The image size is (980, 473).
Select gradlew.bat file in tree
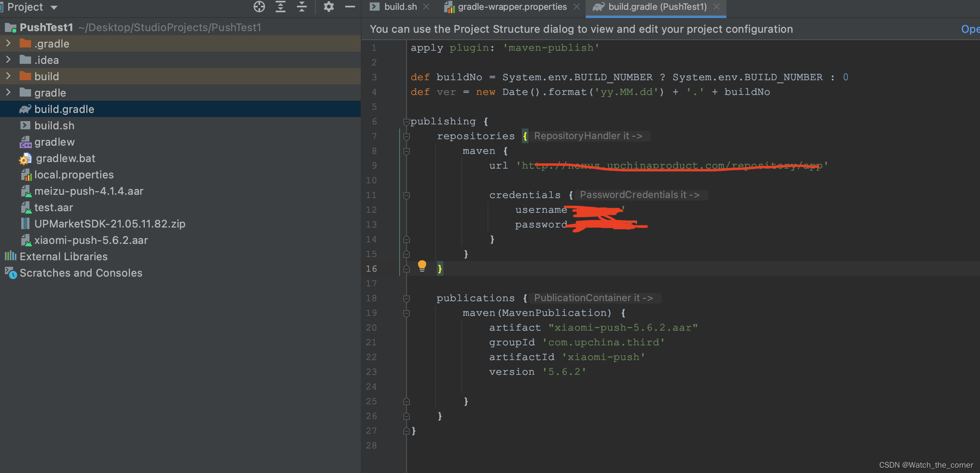[x=65, y=158]
